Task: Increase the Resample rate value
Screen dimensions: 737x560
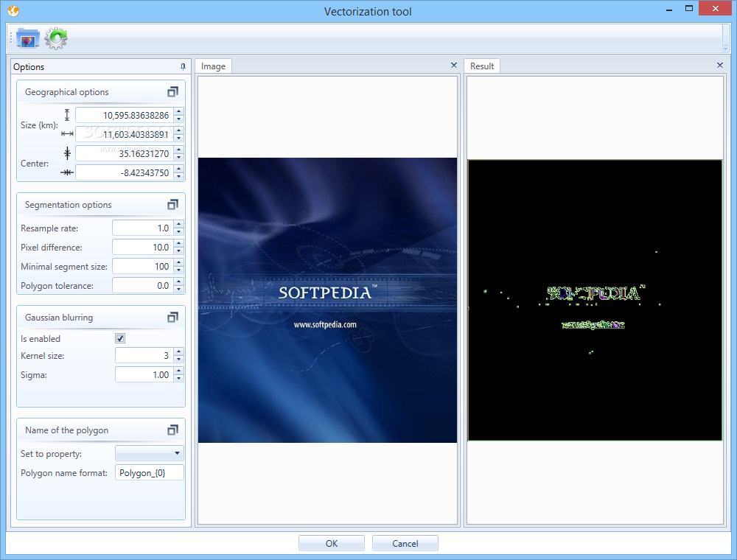Action: coord(178,224)
